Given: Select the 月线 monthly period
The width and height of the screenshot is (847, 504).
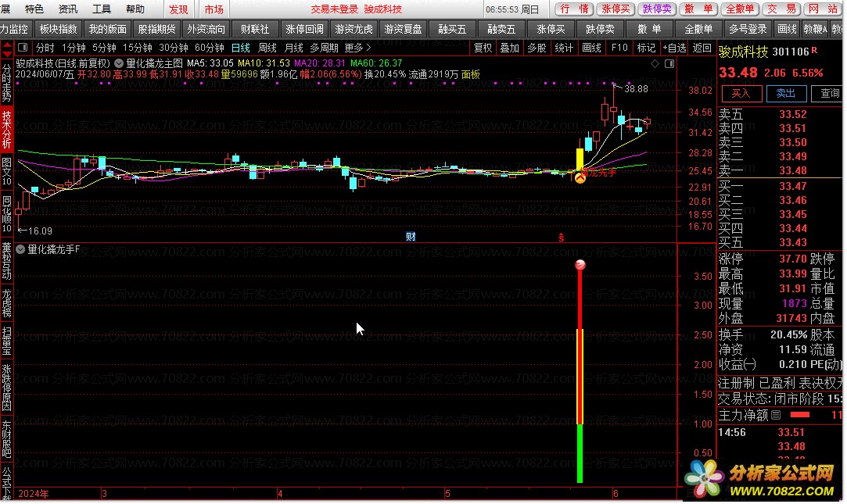Looking at the screenshot, I should click(x=293, y=48).
